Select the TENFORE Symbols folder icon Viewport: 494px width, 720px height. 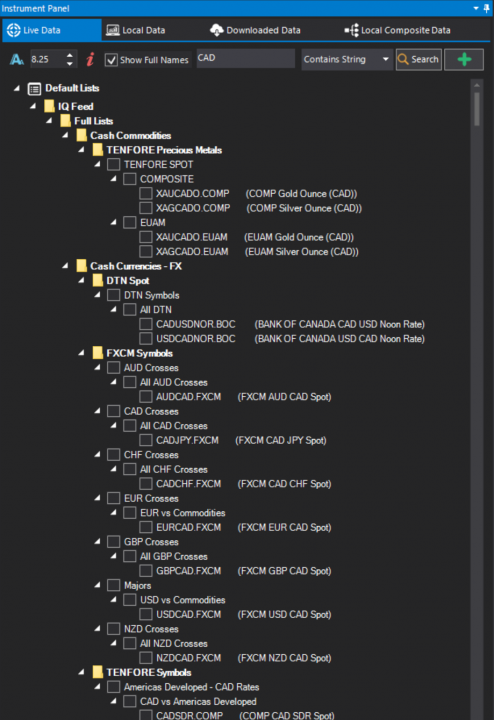pyautogui.click(x=98, y=672)
